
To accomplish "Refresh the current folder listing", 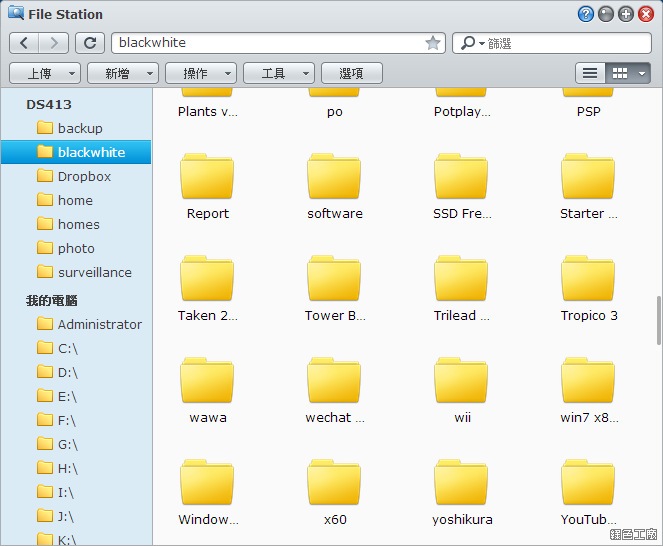I will (x=90, y=43).
